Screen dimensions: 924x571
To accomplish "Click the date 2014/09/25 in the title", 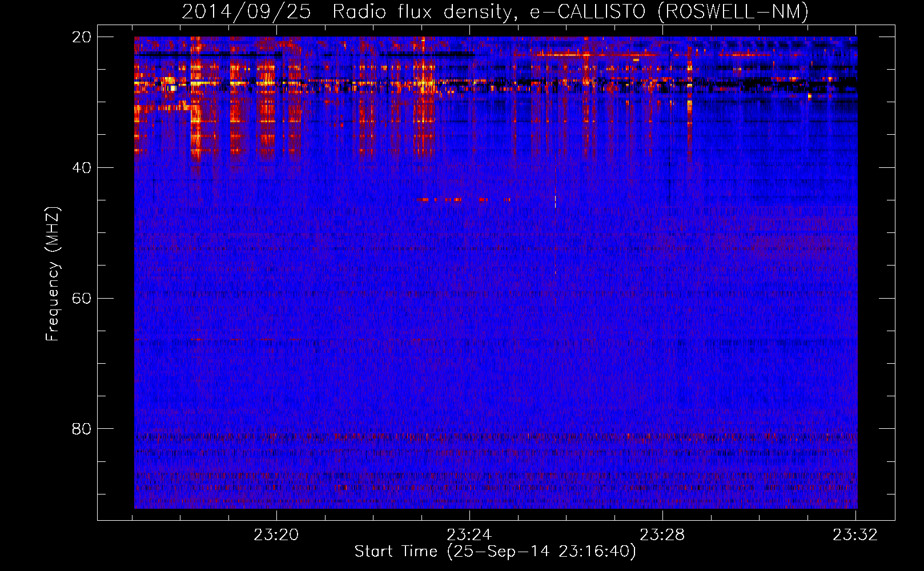I will click(246, 11).
